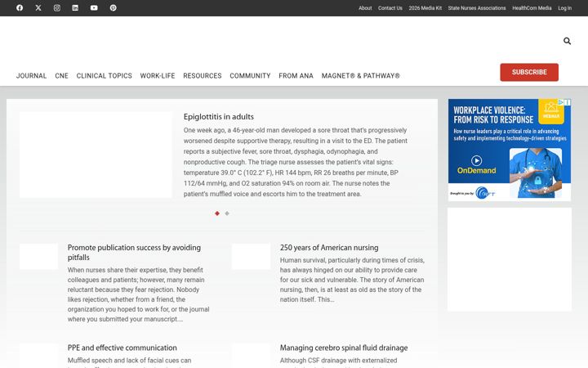Viewport: 588px width, 368px height.
Task: Click the 250 years of nursing thumbnail
Action: (x=251, y=256)
